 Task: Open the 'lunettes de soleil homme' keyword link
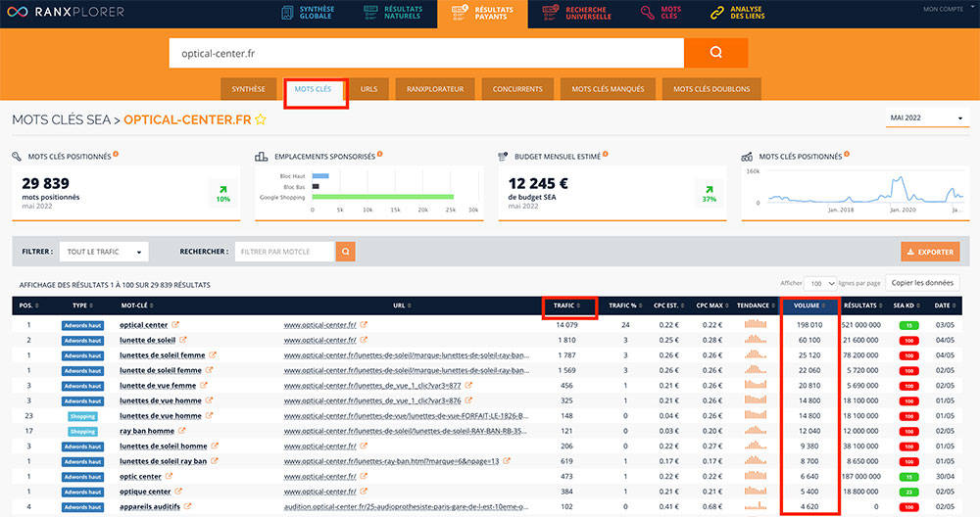[164, 446]
